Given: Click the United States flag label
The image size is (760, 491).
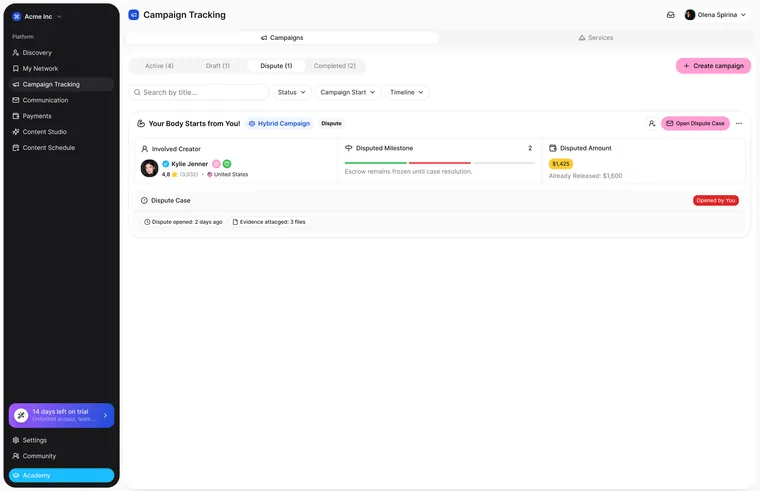Looking at the screenshot, I should coord(227,174).
